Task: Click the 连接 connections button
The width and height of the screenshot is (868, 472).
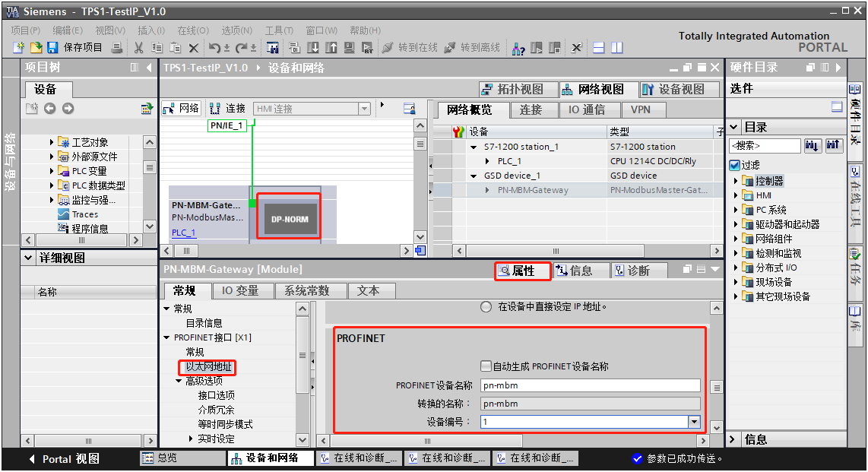Action: coord(227,109)
